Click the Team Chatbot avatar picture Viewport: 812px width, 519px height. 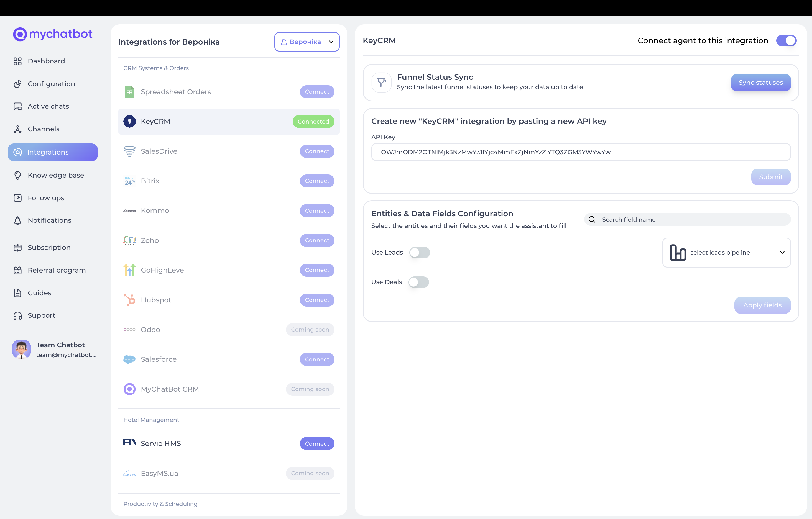point(21,349)
